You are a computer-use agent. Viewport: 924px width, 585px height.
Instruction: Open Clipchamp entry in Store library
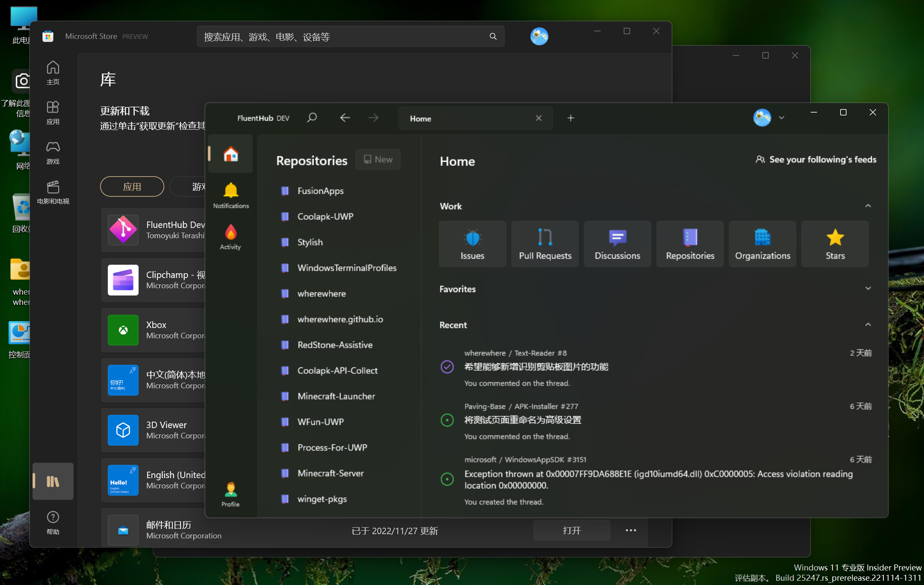click(153, 280)
